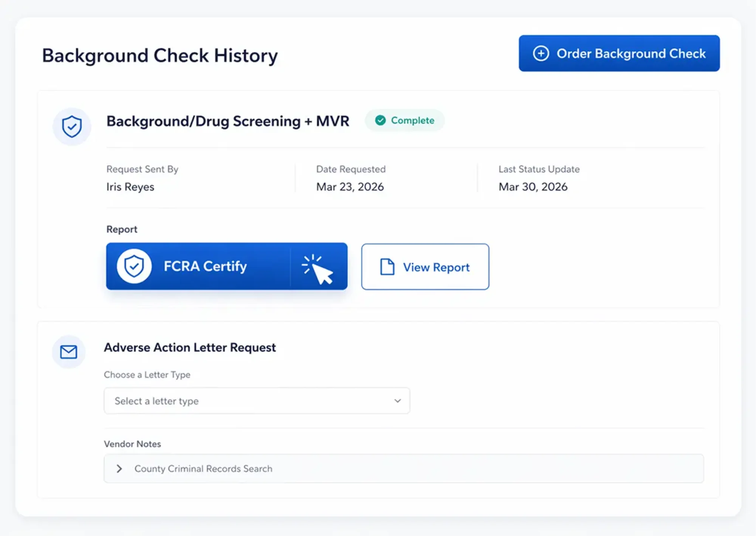Screen dimensions: 756x536
Task: Click the document icon in View Report
Action: pos(387,267)
